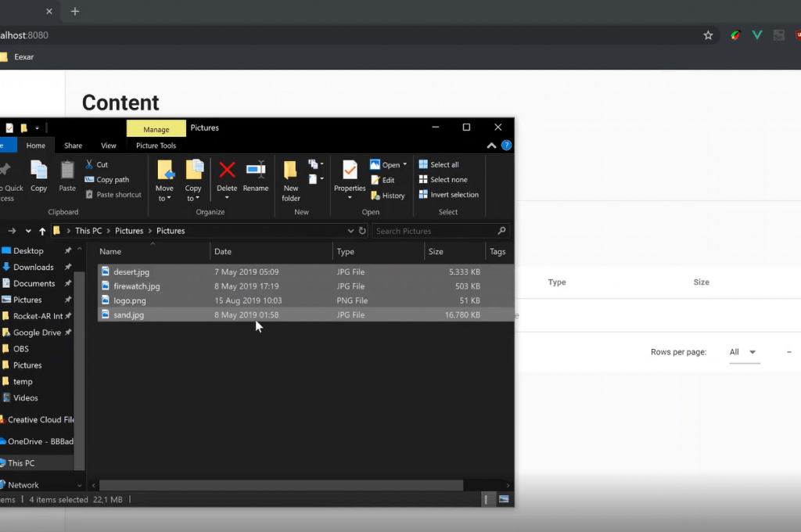801x532 pixels.
Task: Open the Share ribbon tab
Action: pyautogui.click(x=73, y=146)
